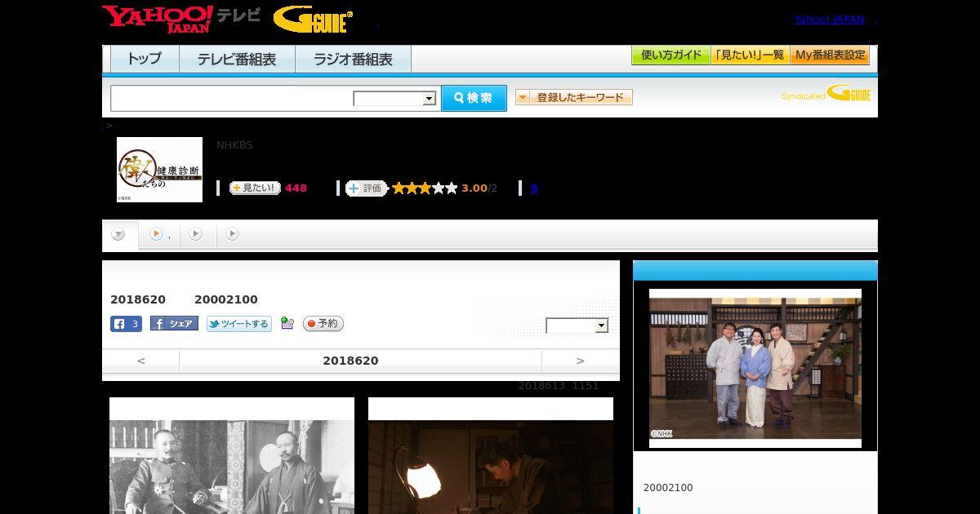Switch to the トップ tab

[x=145, y=59]
